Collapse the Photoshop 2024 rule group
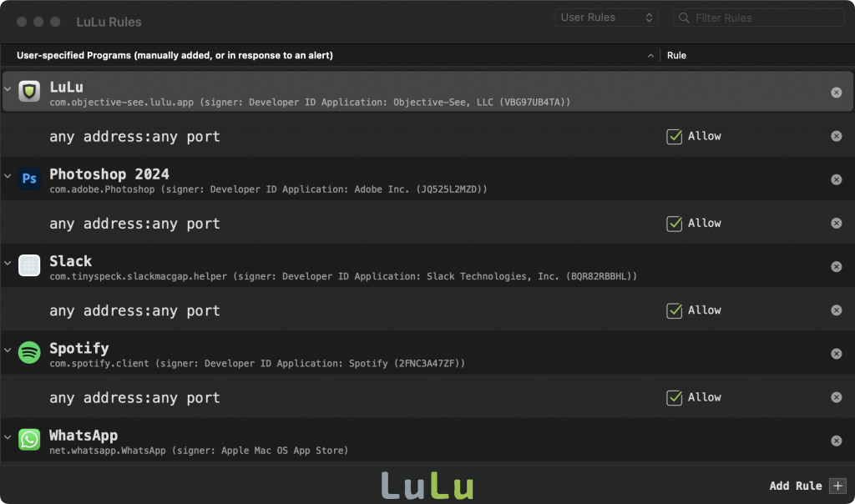This screenshot has width=855, height=504. pyautogui.click(x=8, y=177)
